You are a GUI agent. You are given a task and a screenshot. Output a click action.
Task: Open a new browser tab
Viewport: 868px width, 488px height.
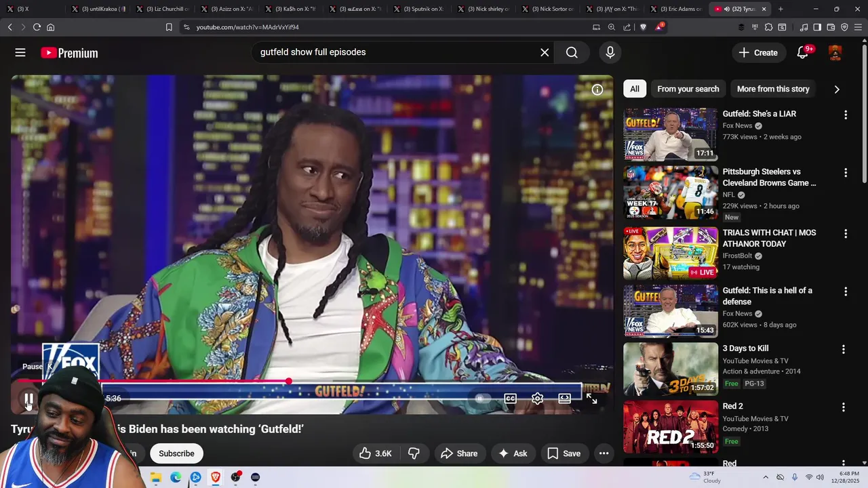781,9
